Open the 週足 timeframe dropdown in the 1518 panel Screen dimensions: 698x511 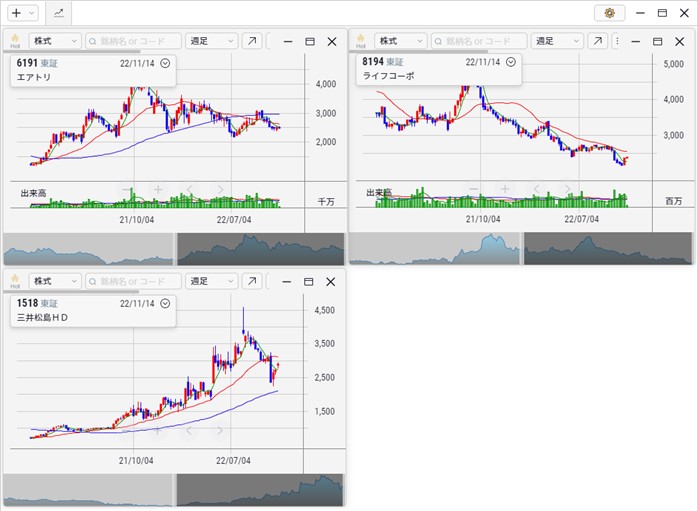tap(211, 281)
